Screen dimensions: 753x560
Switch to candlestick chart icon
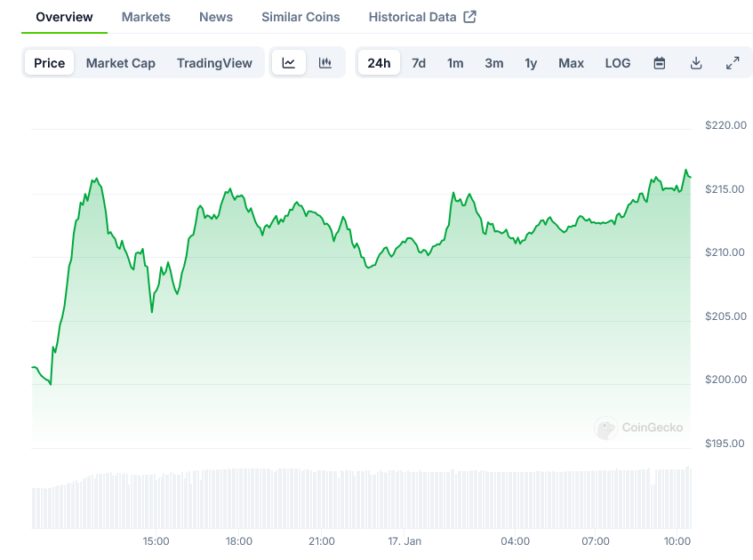[325, 63]
